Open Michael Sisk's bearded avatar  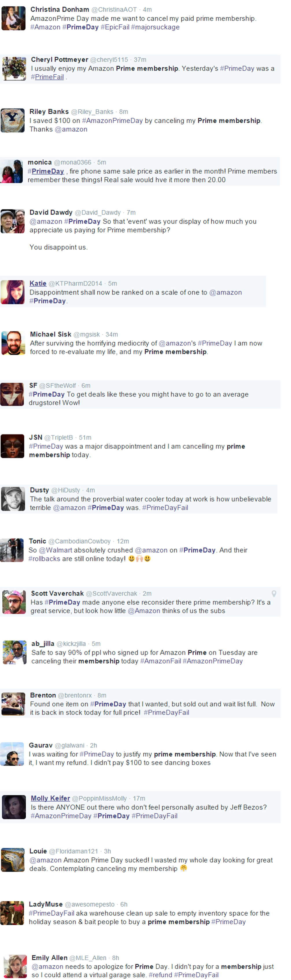(13, 343)
